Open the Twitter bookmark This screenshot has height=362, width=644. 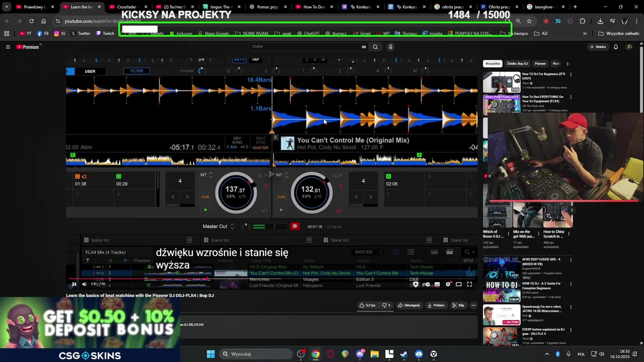click(80, 34)
